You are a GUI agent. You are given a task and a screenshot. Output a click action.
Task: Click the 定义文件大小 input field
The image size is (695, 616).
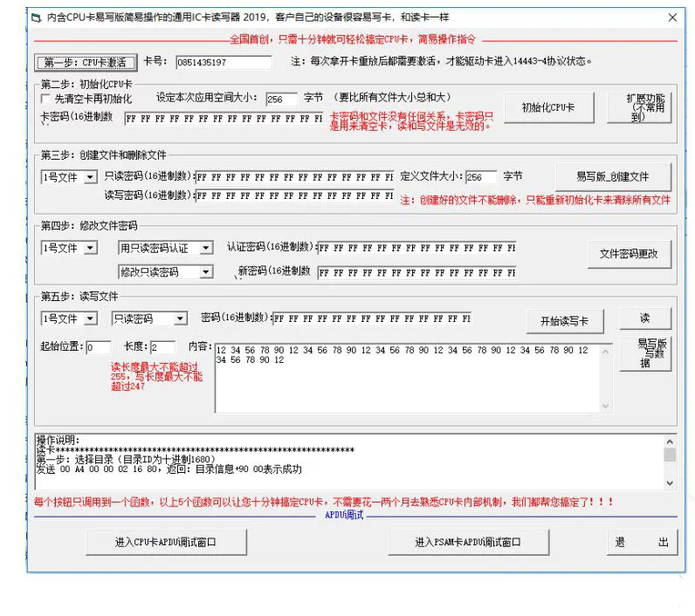(x=481, y=177)
